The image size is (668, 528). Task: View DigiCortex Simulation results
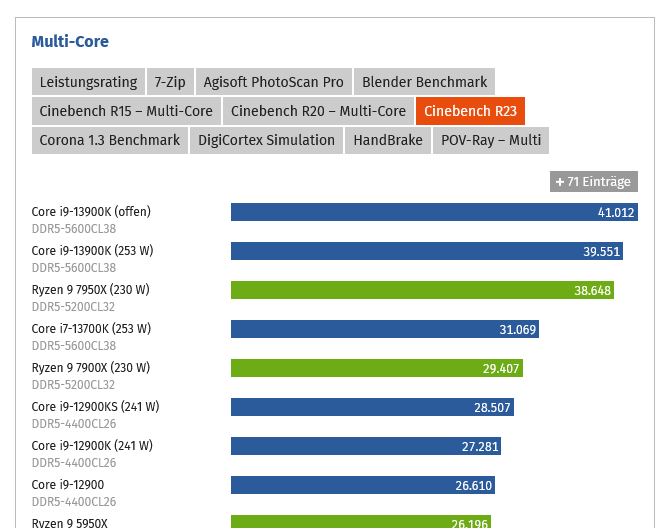point(266,140)
